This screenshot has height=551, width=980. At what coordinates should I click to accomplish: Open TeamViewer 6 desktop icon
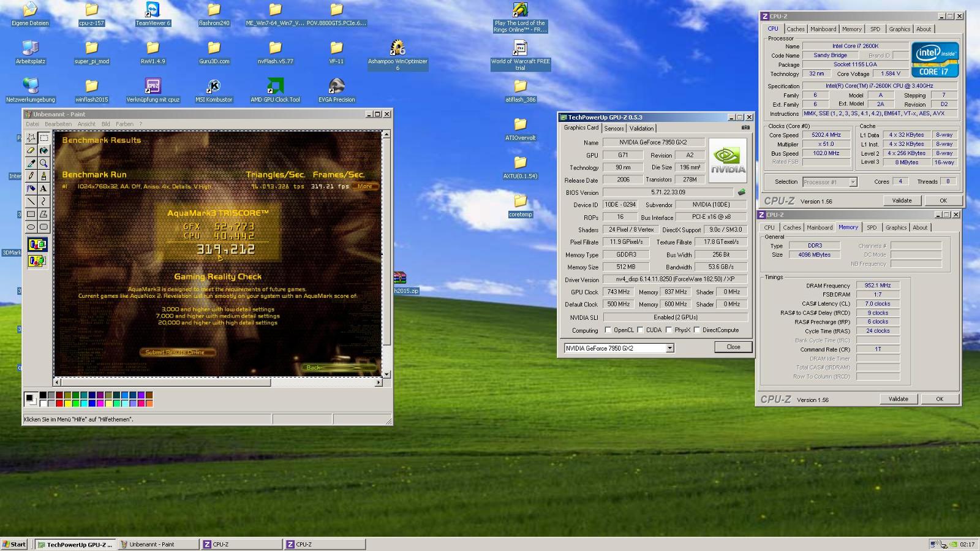click(153, 13)
